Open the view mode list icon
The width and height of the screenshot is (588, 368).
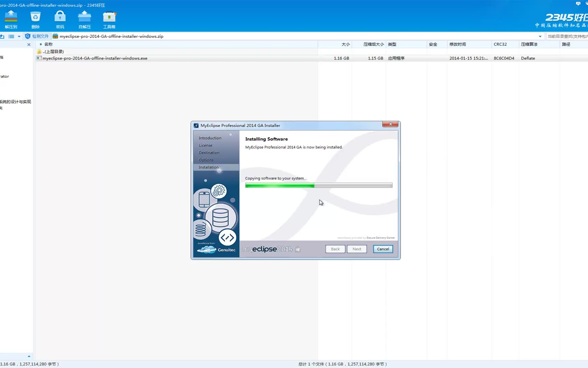pyautogui.click(x=11, y=36)
